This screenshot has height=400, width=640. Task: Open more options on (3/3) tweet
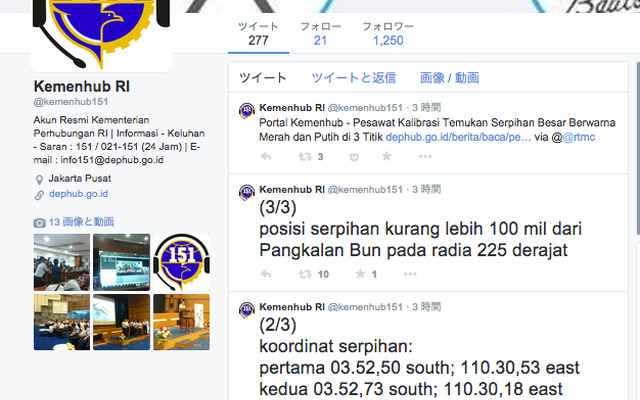[410, 274]
